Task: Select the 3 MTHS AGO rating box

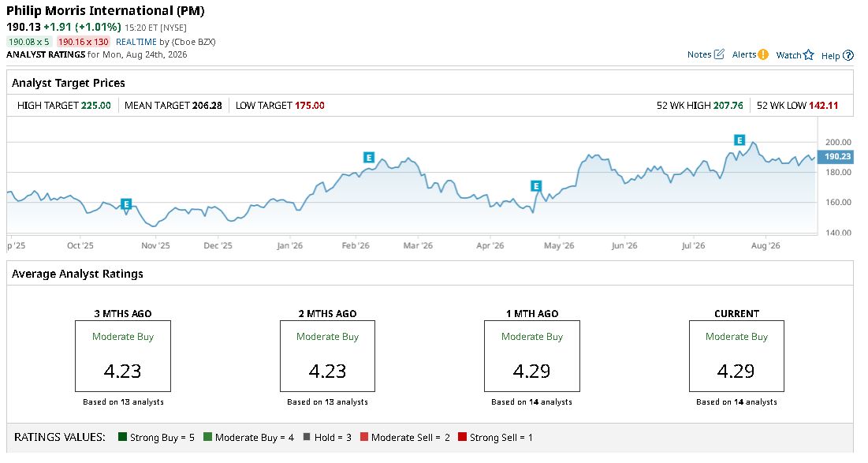Action: coord(123,356)
